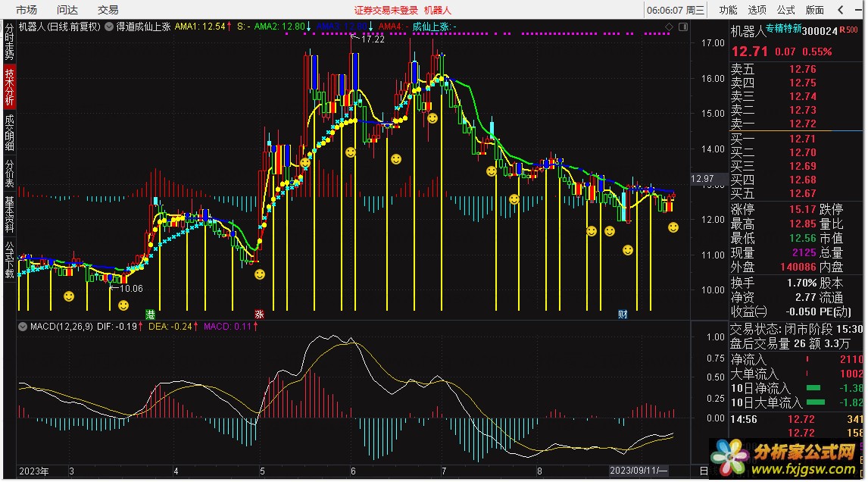Select the 买一 12.71 quote row
This screenshot has height=482, width=868.
[x=795, y=139]
